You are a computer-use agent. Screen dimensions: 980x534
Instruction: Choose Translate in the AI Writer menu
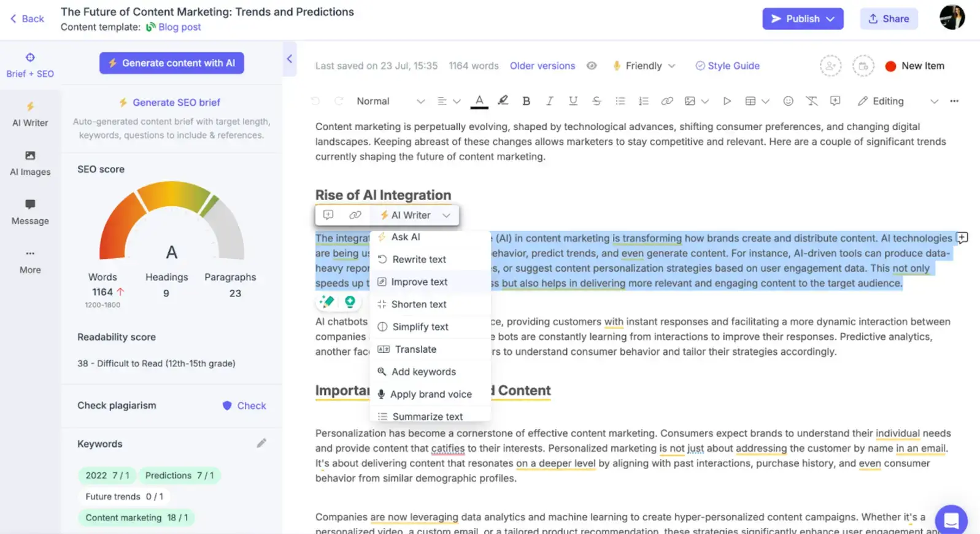click(x=415, y=349)
